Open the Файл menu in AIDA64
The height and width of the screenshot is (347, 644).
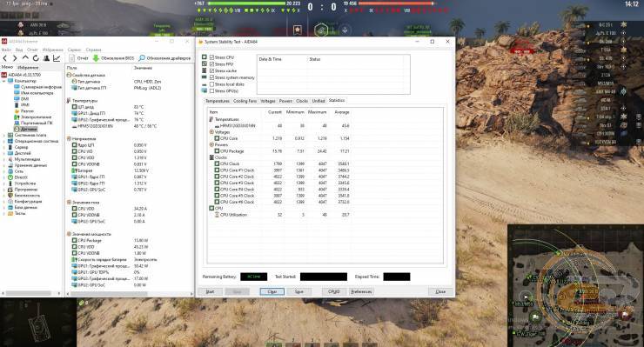(6, 50)
